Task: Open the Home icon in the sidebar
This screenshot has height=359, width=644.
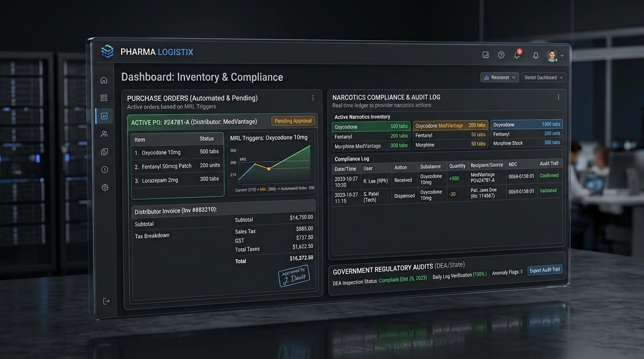Action: pyautogui.click(x=104, y=80)
